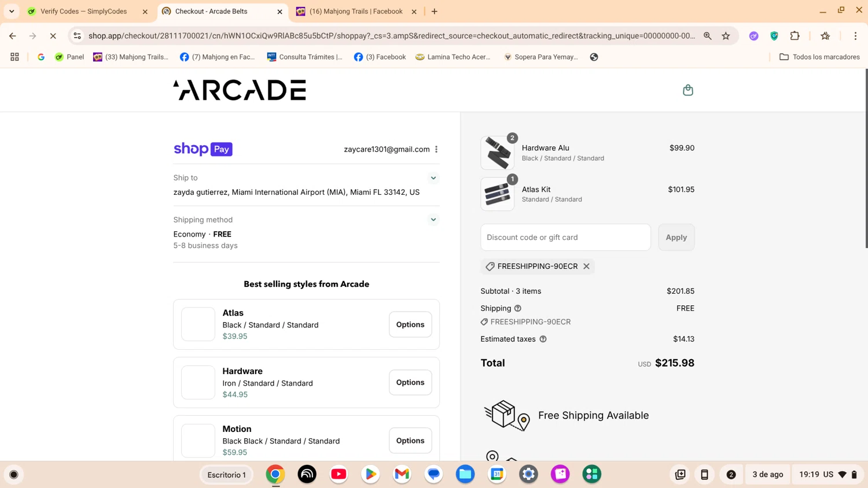Image resolution: width=868 pixels, height=488 pixels.
Task: Open Options for the Motion belt
Action: [410, 441]
